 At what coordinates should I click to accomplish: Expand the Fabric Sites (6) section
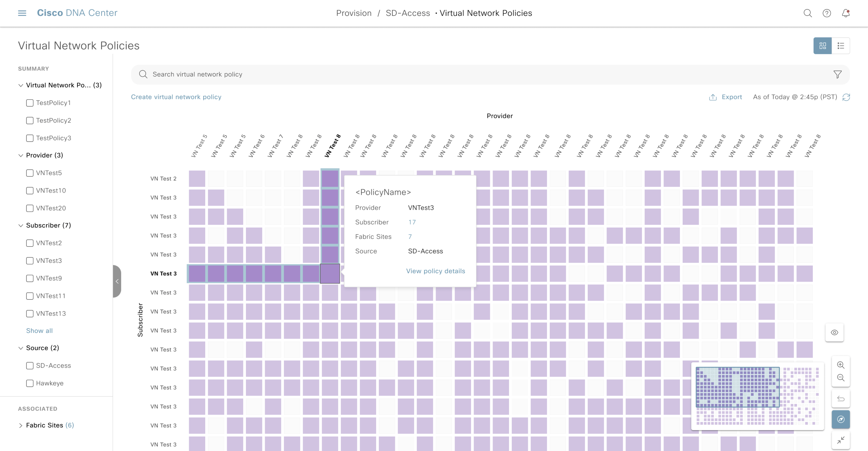(21, 425)
